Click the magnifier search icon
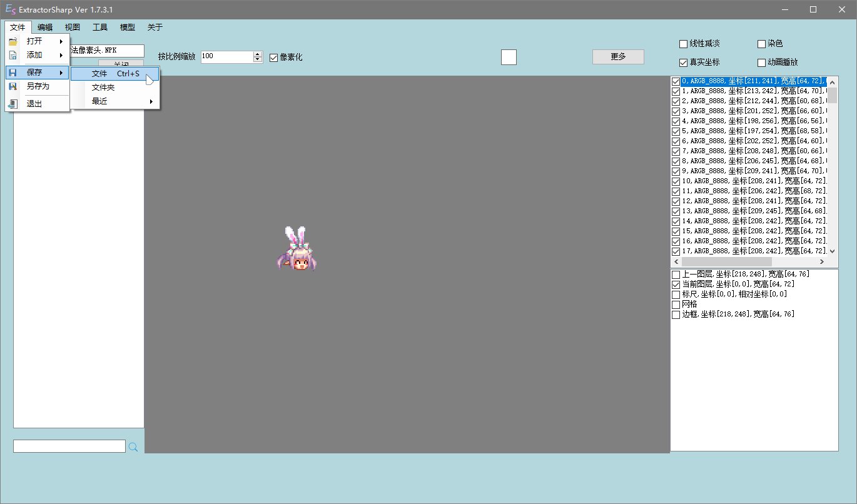 click(x=133, y=446)
